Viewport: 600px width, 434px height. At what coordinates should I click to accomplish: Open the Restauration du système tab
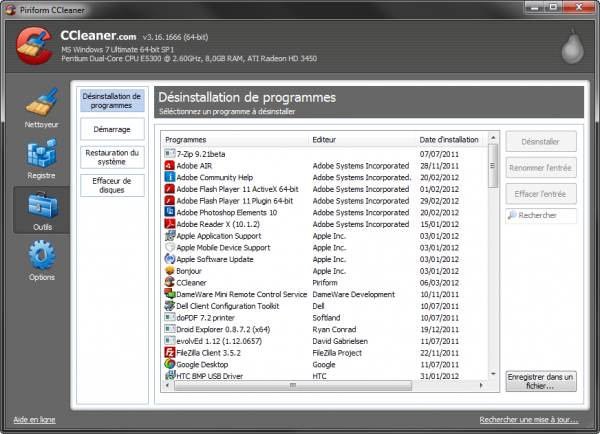pos(113,157)
